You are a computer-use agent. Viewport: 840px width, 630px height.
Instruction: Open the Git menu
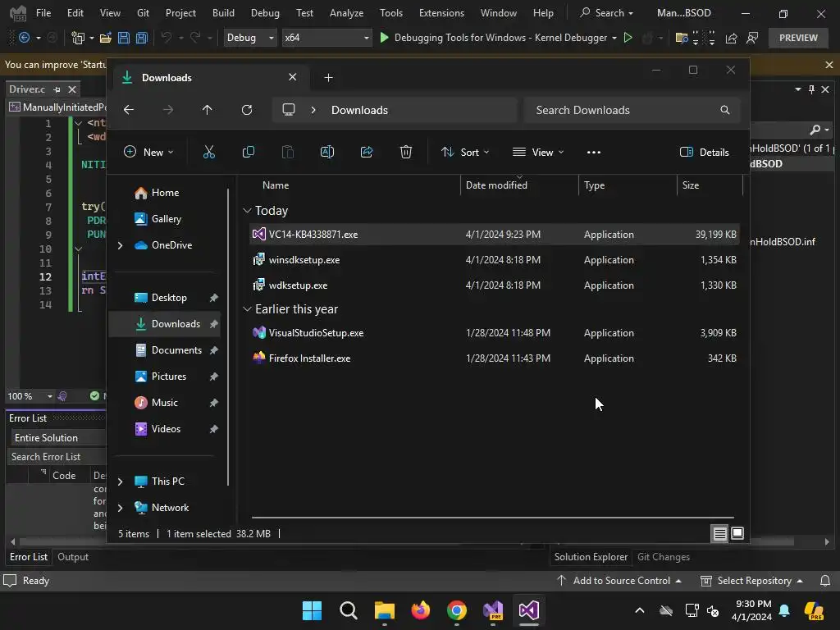tap(143, 13)
